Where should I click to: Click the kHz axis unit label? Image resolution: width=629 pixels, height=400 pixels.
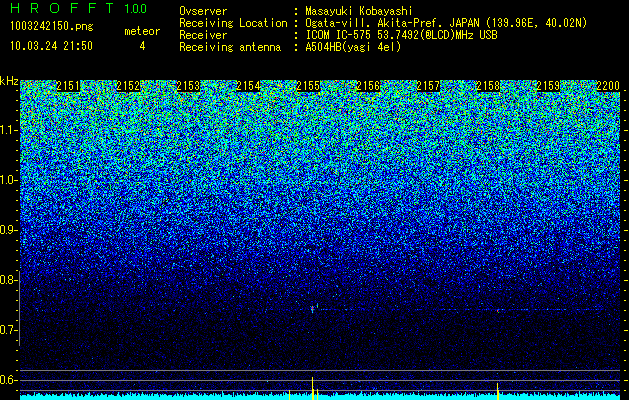[9, 81]
